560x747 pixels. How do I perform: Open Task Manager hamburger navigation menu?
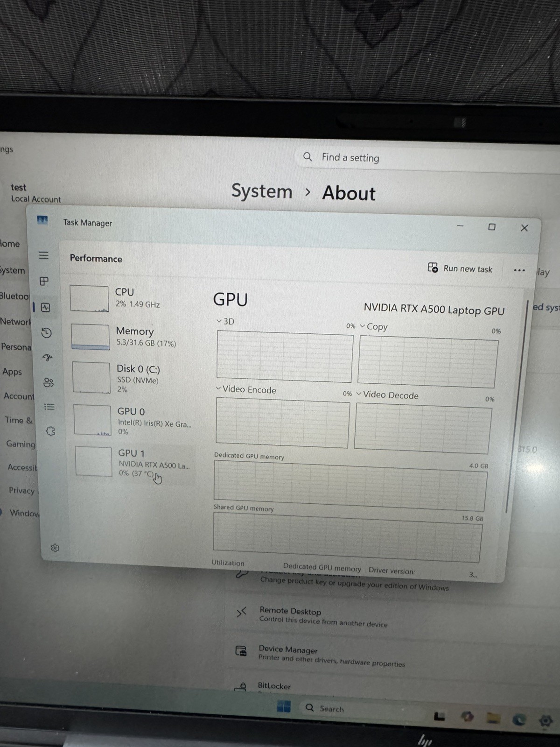point(43,255)
